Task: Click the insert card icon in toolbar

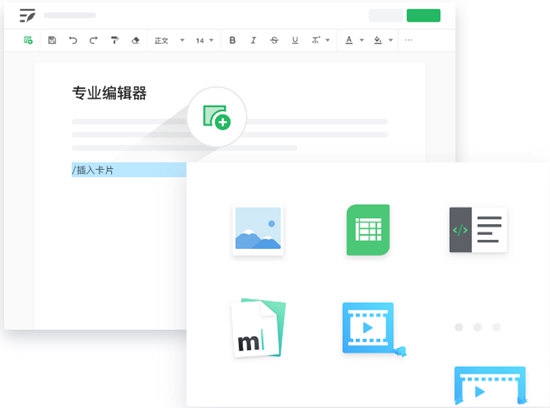Action: [x=28, y=40]
